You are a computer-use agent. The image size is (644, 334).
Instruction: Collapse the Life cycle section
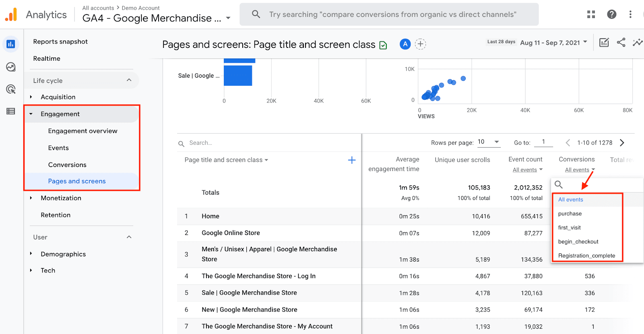129,80
